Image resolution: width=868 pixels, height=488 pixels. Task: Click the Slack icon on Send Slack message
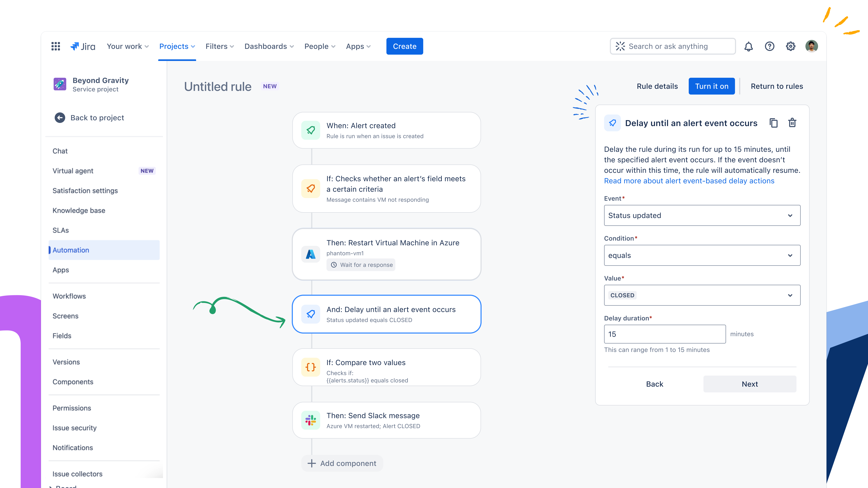click(310, 420)
